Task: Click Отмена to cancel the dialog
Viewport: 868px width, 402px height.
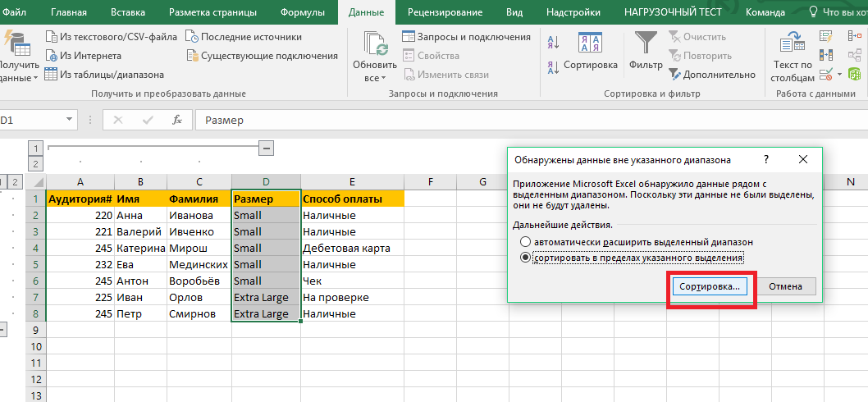Action: pos(785,286)
